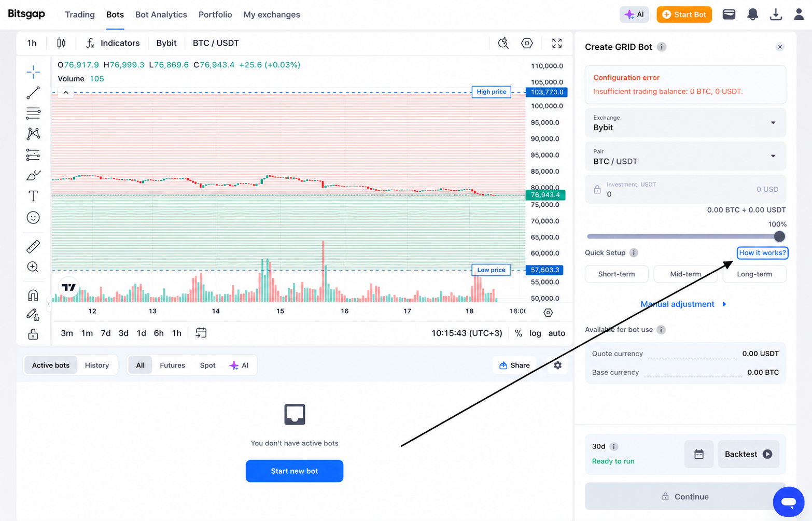Image resolution: width=812 pixels, height=521 pixels.
Task: Open the long position forecasting tool
Action: click(33, 154)
